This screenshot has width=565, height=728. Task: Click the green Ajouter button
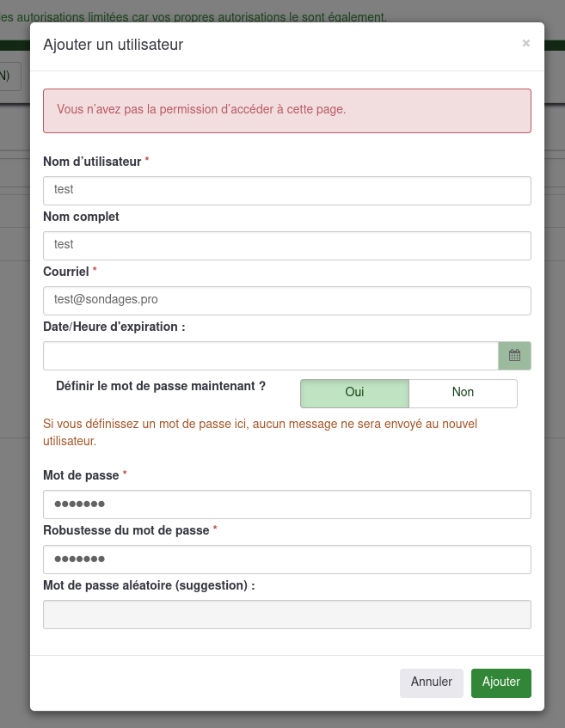click(x=501, y=682)
